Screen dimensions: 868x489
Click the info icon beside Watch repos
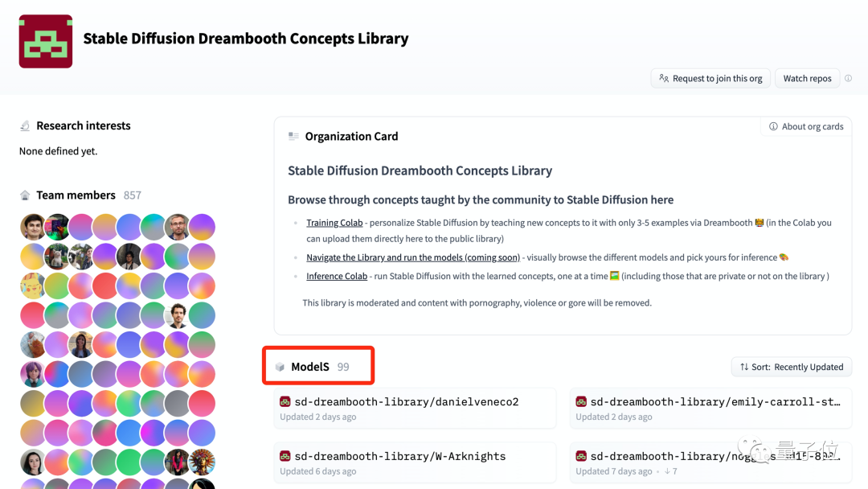848,78
